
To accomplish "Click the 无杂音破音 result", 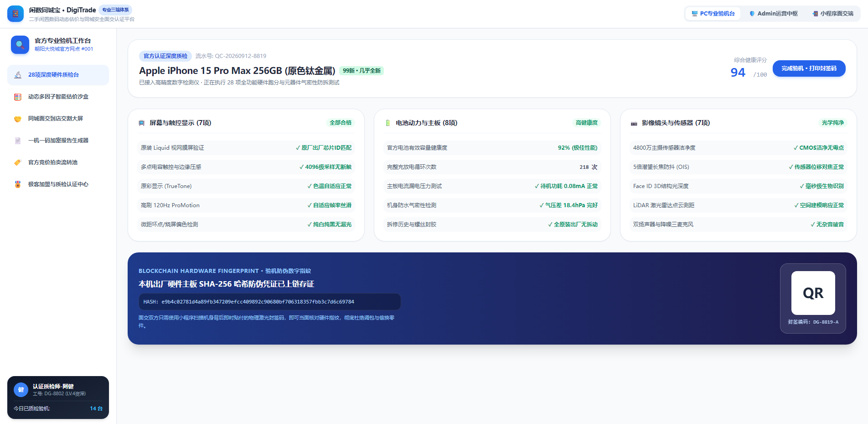I will click(x=827, y=225).
